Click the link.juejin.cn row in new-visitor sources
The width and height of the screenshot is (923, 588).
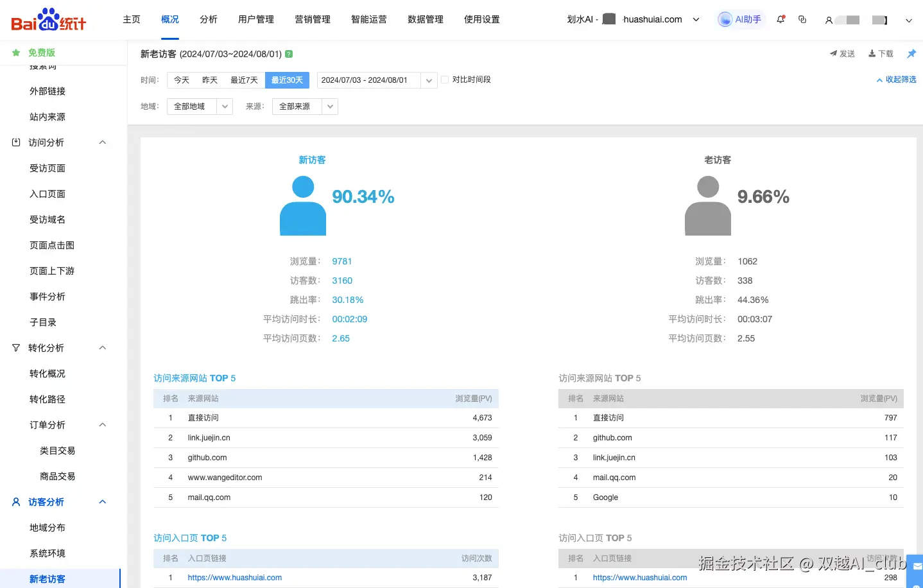[326, 438]
